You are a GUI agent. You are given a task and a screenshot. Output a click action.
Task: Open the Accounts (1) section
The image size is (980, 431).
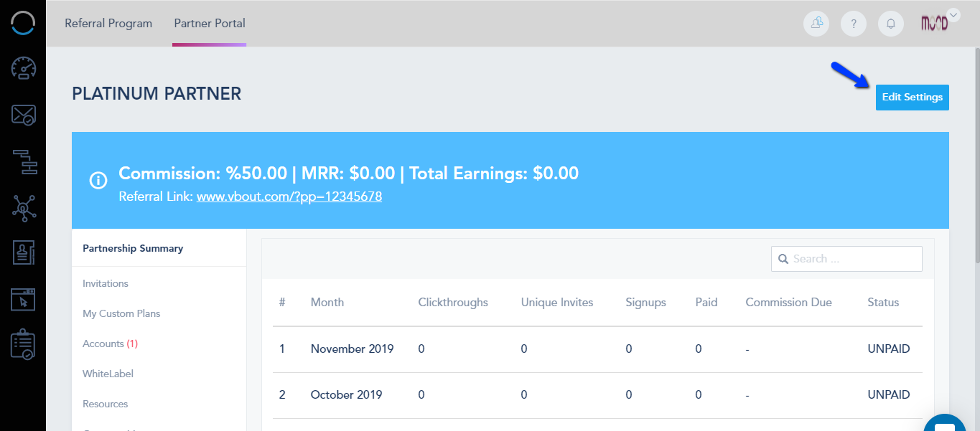[x=110, y=344]
